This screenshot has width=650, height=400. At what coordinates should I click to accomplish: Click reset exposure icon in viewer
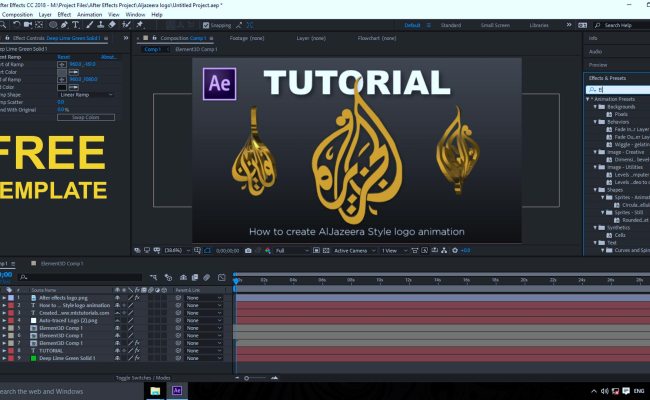click(x=455, y=251)
